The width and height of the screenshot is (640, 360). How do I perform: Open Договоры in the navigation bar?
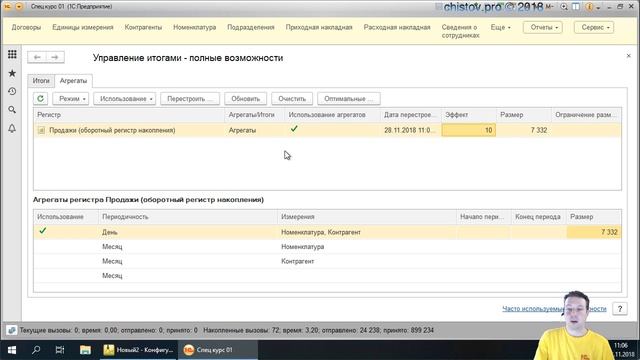pos(26,27)
